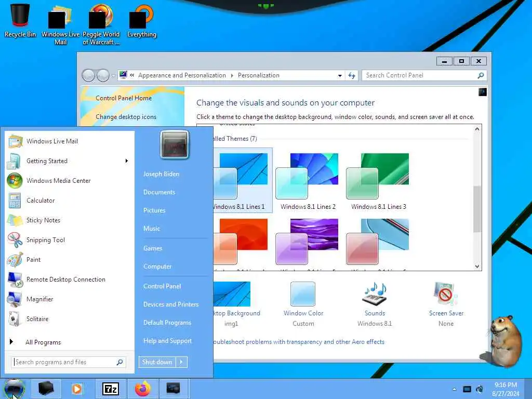The image size is (532, 399).
Task: Open Shut down options arrow
Action: [181, 362]
